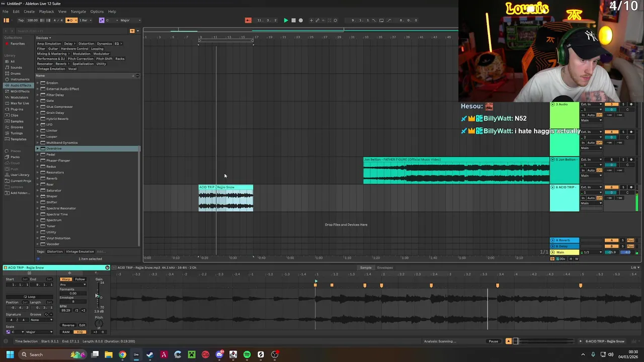Click the Amp Simulation filter tag
This screenshot has height=362, width=644.
coord(49,44)
